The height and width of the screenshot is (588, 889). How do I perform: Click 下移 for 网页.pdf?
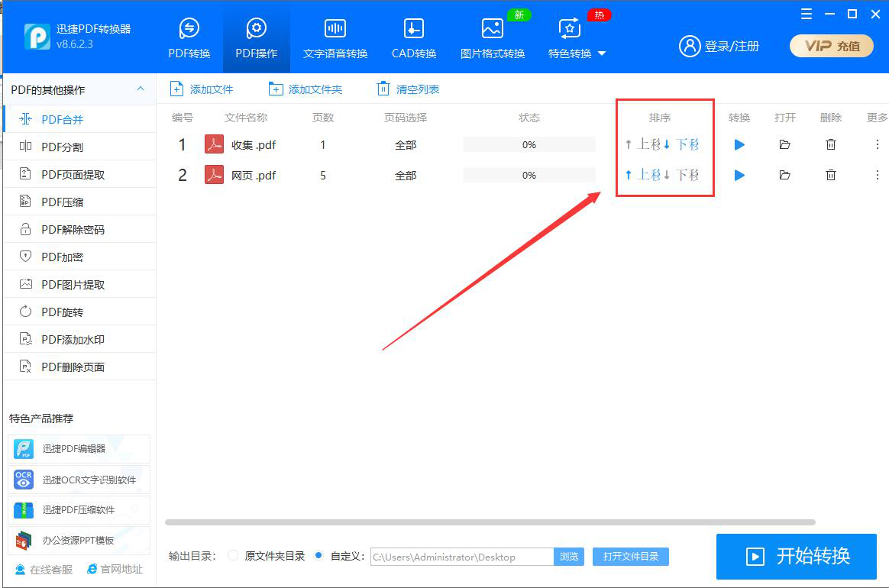pyautogui.click(x=681, y=175)
